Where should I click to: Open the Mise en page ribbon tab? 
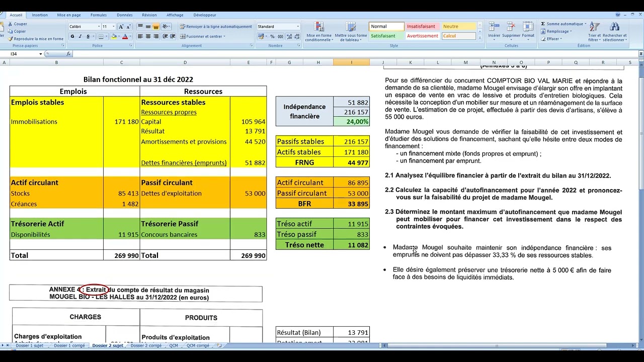[69, 15]
